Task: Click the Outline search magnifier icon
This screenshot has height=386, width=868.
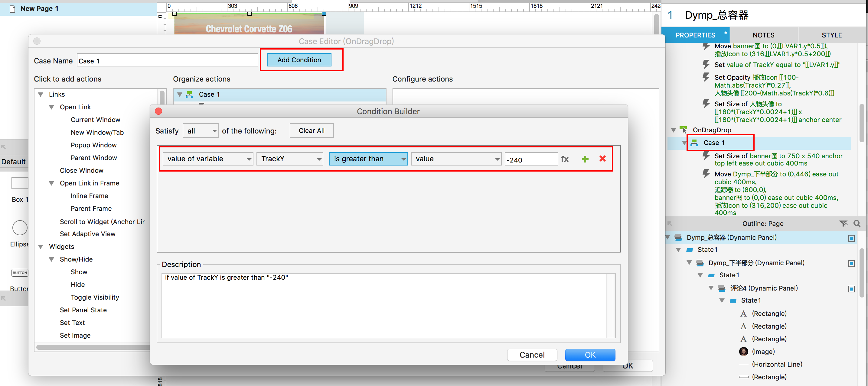Action: pos(857,224)
